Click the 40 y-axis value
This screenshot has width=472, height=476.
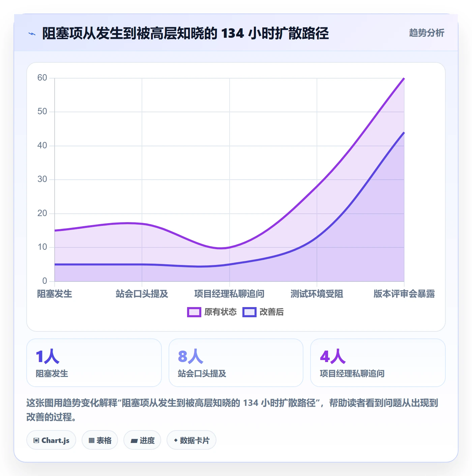click(42, 146)
